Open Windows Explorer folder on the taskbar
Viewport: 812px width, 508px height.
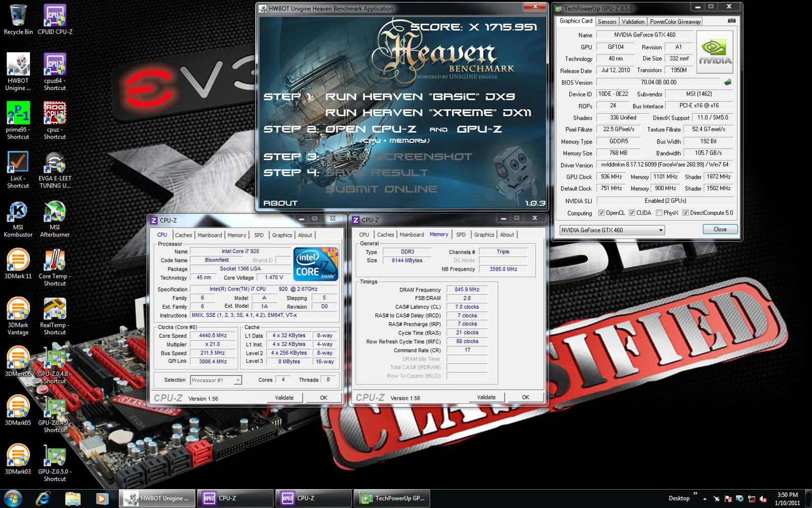(x=73, y=498)
